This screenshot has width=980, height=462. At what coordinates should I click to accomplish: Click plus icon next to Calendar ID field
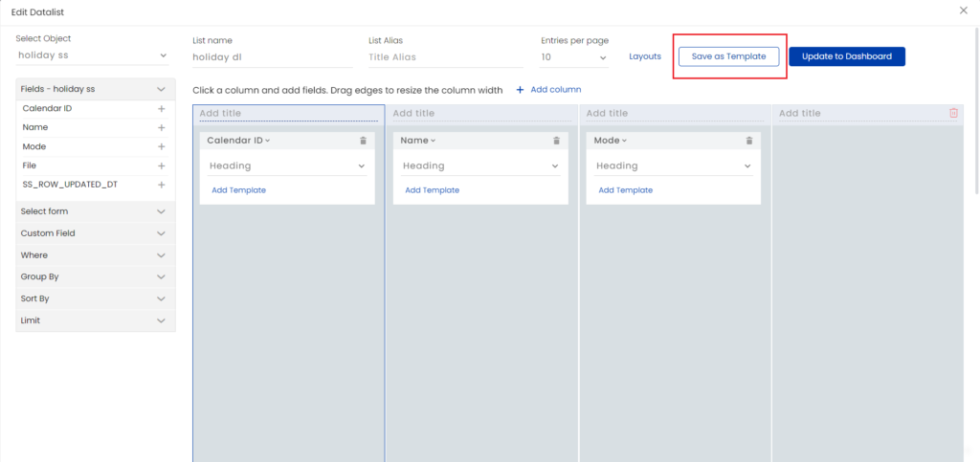click(161, 109)
